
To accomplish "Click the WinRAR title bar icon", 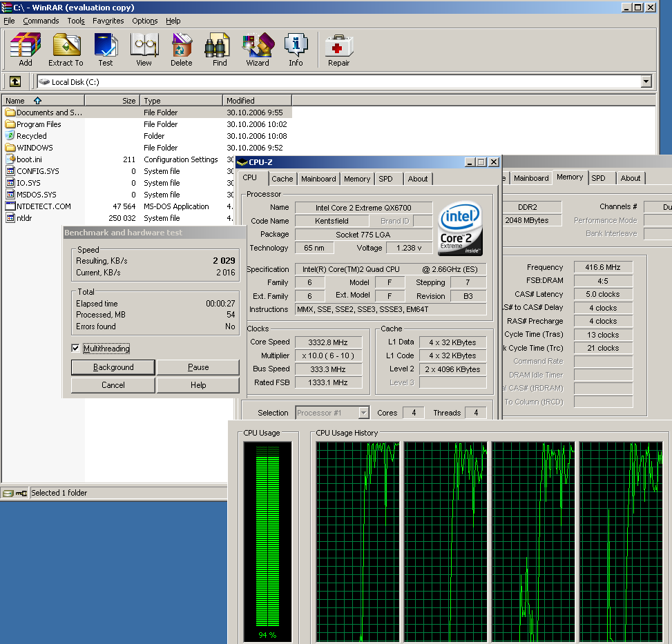I will [6, 8].
